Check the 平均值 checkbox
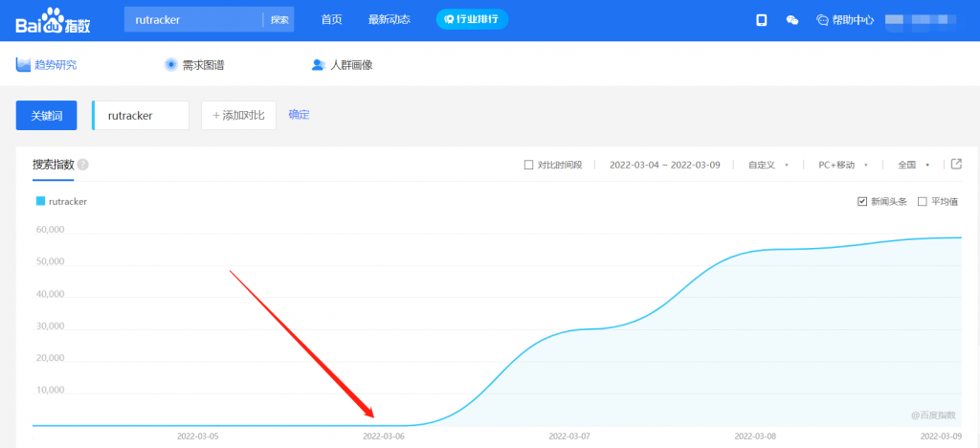This screenshot has width=980, height=448. pos(922,201)
